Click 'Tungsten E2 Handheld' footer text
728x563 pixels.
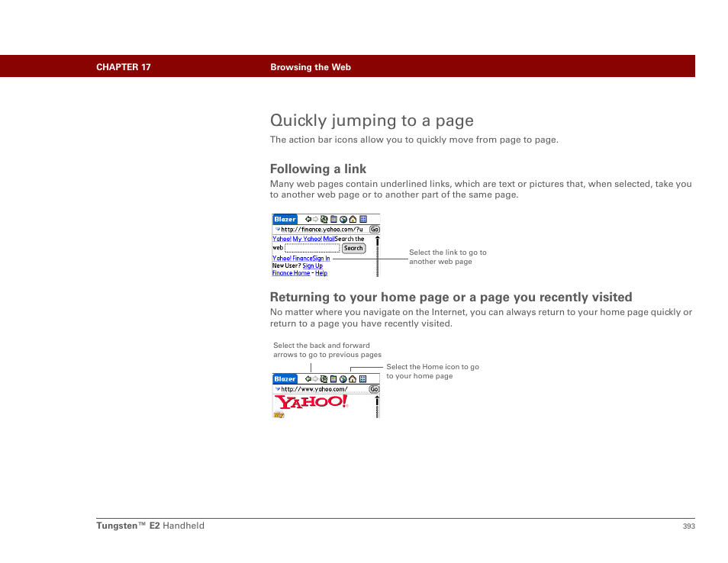[150, 526]
